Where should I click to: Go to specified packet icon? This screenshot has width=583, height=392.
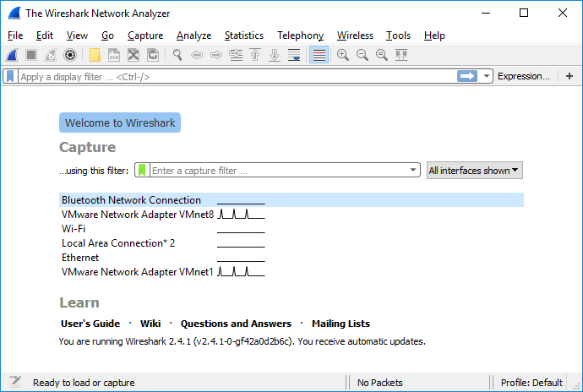[236, 55]
